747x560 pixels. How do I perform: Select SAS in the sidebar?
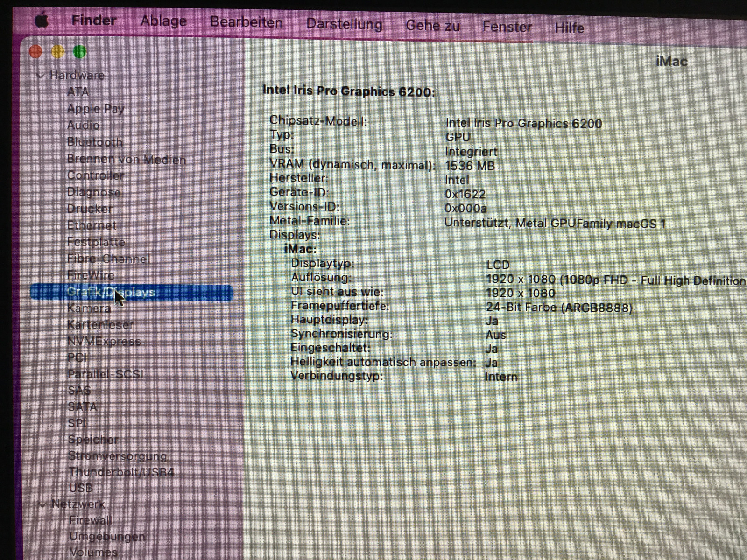pyautogui.click(x=79, y=390)
